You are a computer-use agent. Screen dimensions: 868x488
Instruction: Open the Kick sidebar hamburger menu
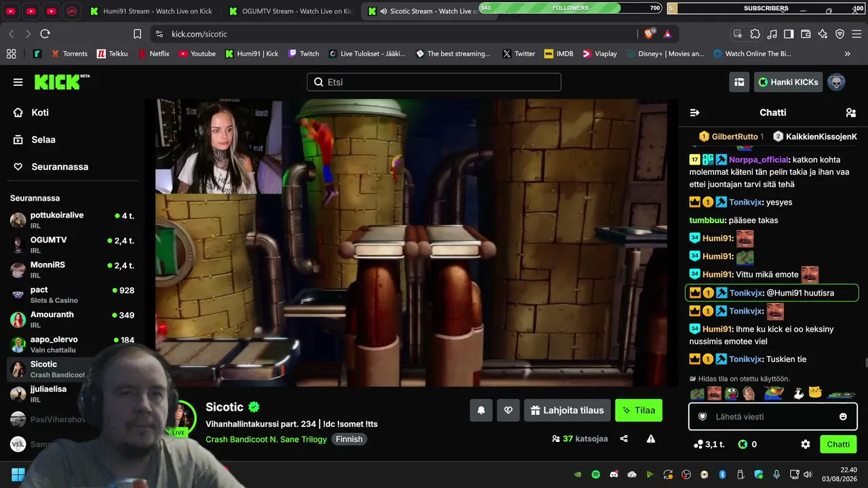pos(18,82)
